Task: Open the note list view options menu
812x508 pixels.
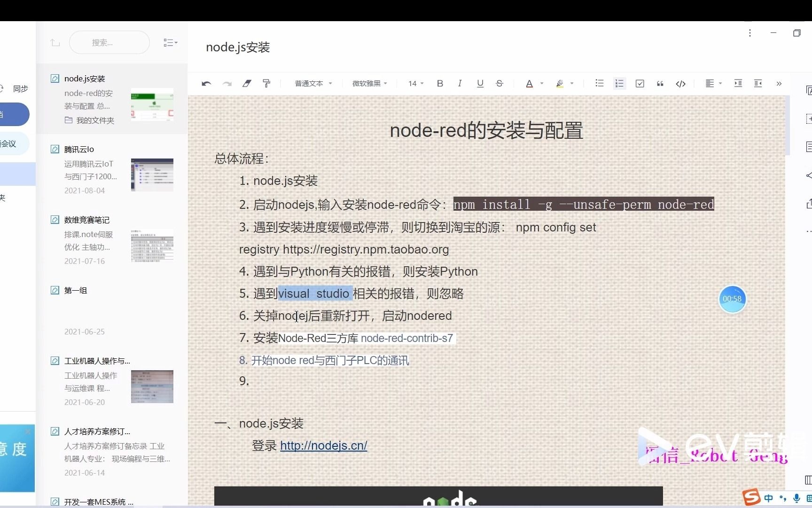Action: coord(171,42)
